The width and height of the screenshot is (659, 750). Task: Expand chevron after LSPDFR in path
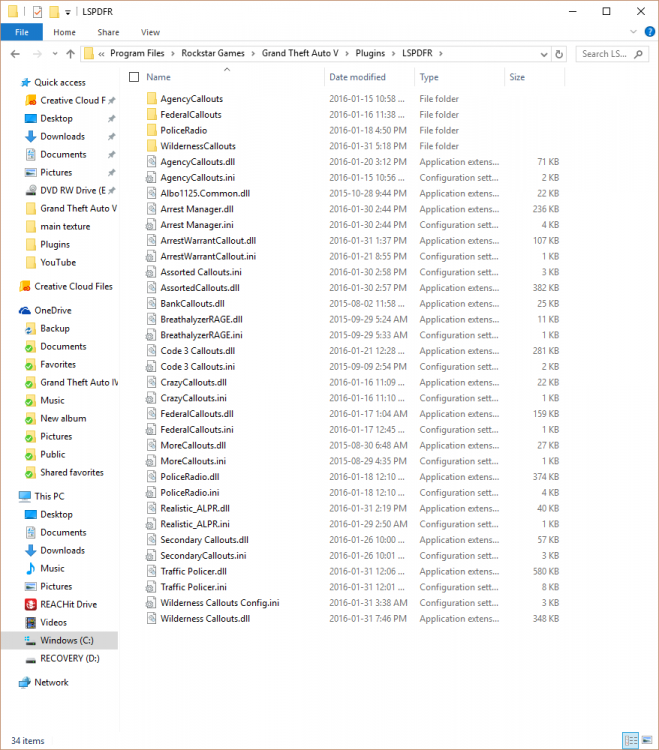click(441, 54)
